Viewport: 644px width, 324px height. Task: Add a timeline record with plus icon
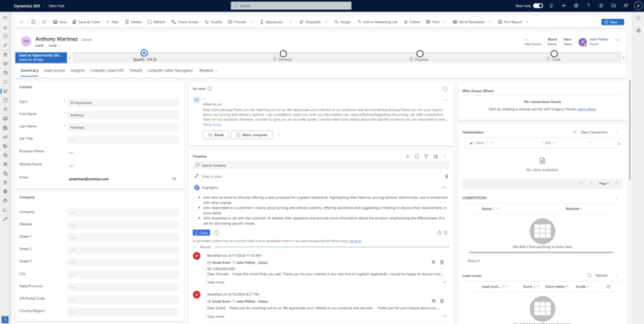point(407,157)
